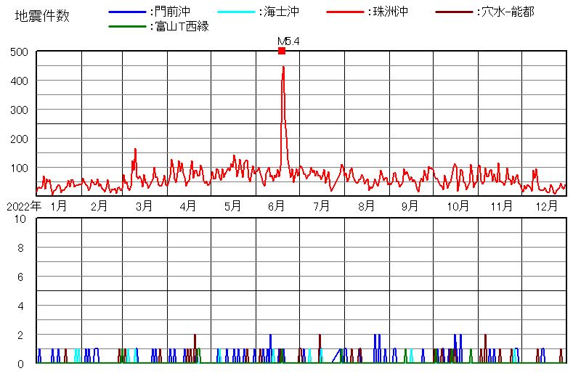Click the 500 value on upper chart axis
The height and width of the screenshot is (392, 581).
pos(20,52)
